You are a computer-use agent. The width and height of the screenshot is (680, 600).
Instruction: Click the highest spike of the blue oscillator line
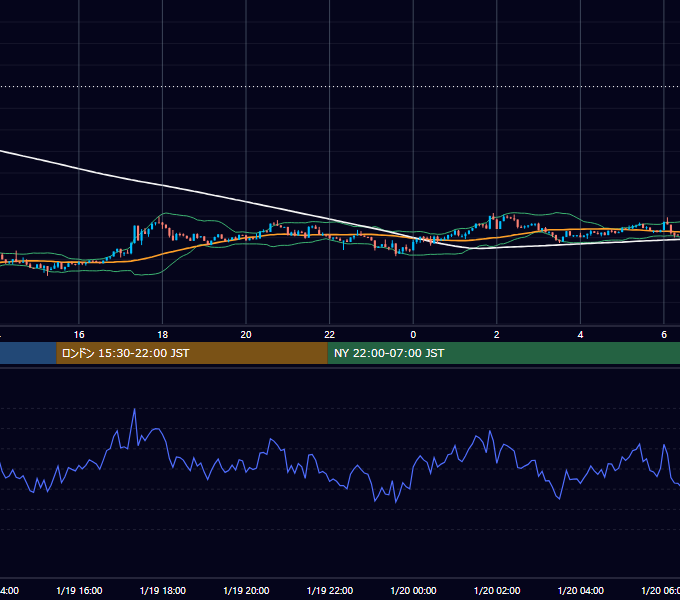tap(134, 410)
